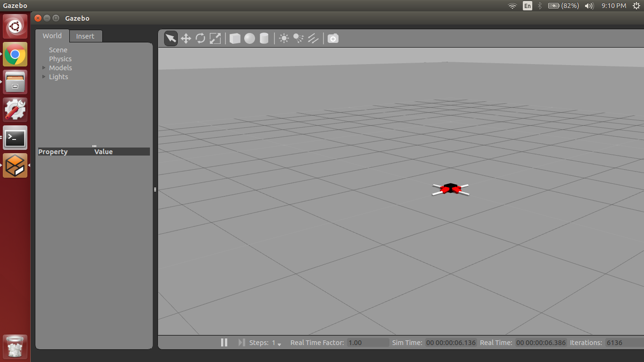The height and width of the screenshot is (362, 644).
Task: Add a spot light
Action: 298,39
